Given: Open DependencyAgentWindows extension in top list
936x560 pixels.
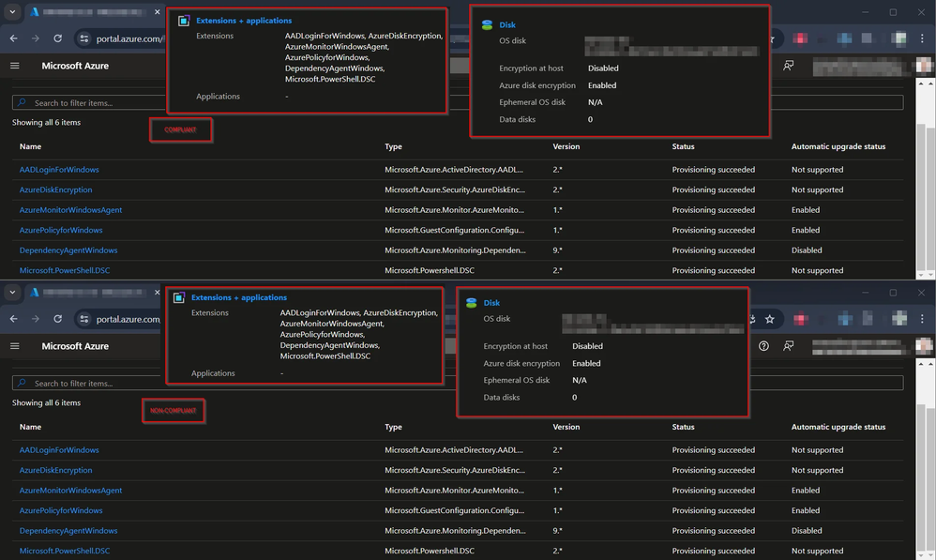Looking at the screenshot, I should [x=68, y=250].
